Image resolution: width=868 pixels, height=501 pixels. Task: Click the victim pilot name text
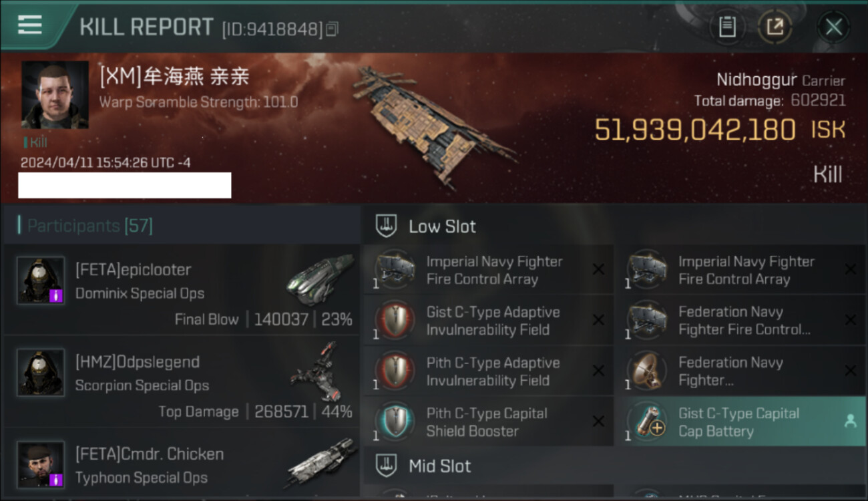(174, 76)
